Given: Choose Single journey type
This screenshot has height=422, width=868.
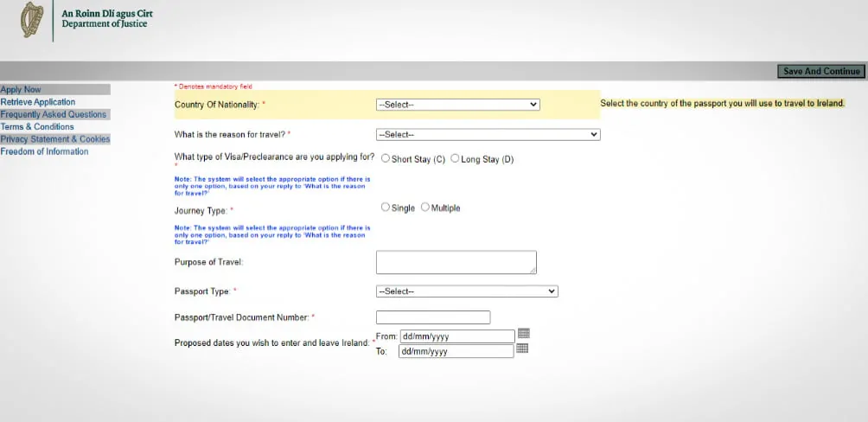Looking at the screenshot, I should (386, 208).
